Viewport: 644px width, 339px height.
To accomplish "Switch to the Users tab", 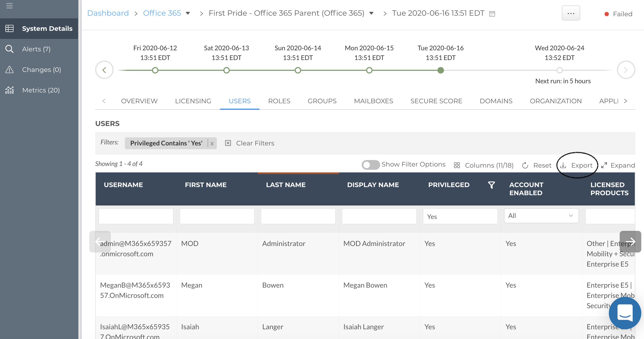I will 240,101.
